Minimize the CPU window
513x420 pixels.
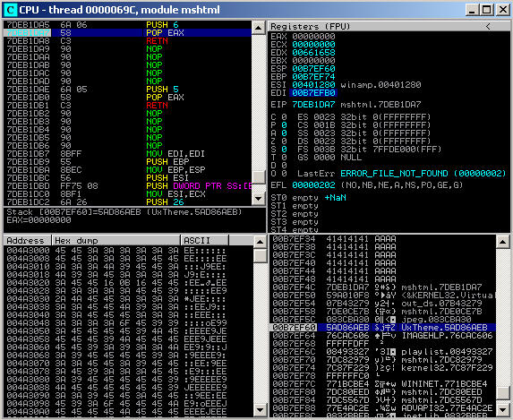click(x=472, y=10)
